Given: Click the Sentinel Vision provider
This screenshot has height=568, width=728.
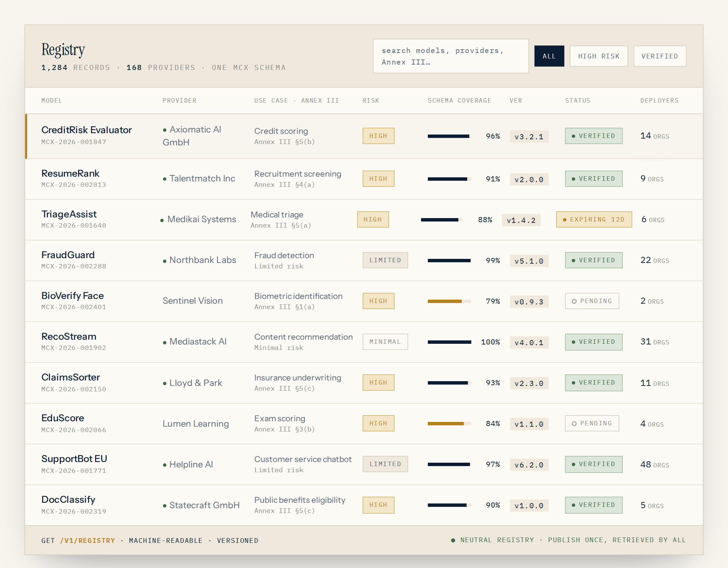Looking at the screenshot, I should [x=193, y=301].
